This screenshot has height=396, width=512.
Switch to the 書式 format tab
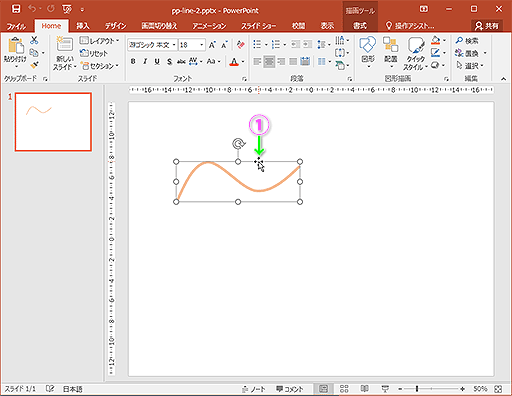(360, 26)
